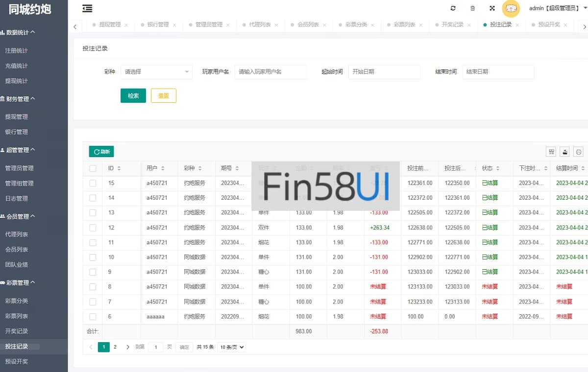
Task: Click the sidebar collapse menu icon
Action: tap(87, 8)
